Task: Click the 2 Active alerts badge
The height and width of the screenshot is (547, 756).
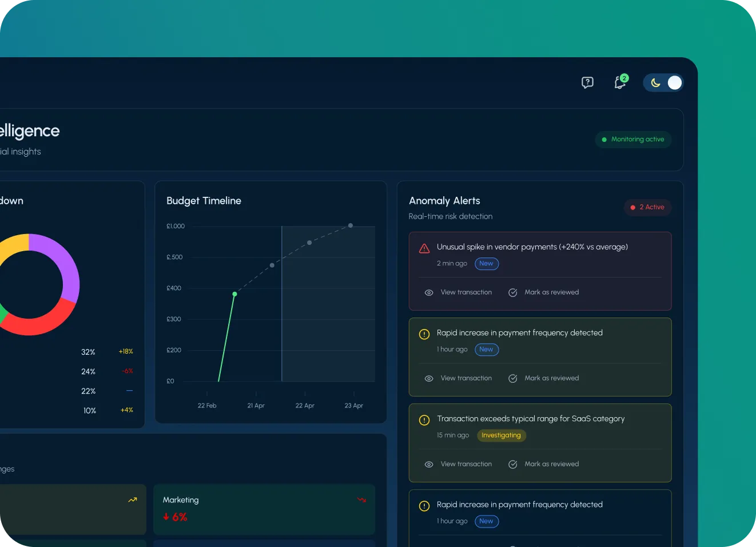Action: click(647, 207)
